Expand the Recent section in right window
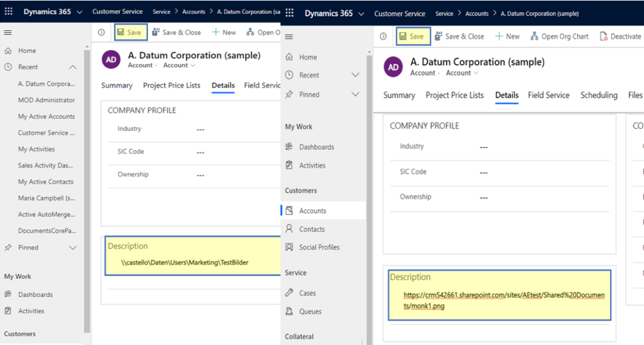The image size is (644, 345). point(355,75)
